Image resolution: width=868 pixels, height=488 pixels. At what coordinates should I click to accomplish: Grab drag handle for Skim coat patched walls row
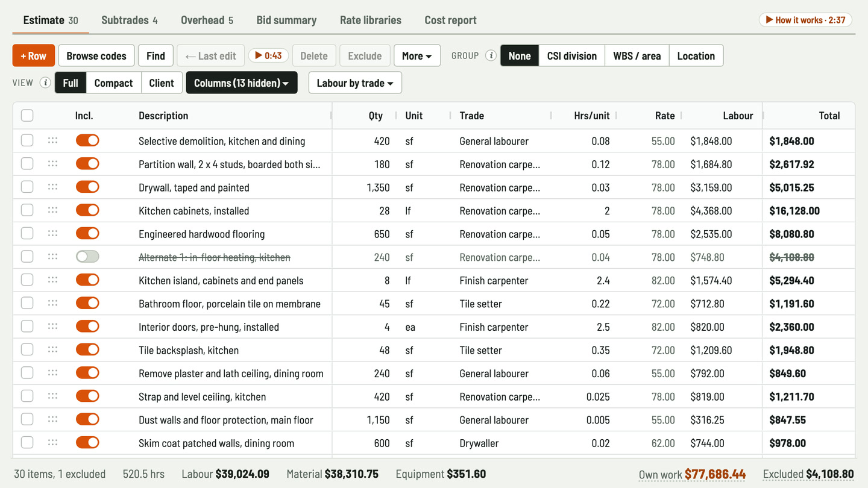[x=52, y=442]
